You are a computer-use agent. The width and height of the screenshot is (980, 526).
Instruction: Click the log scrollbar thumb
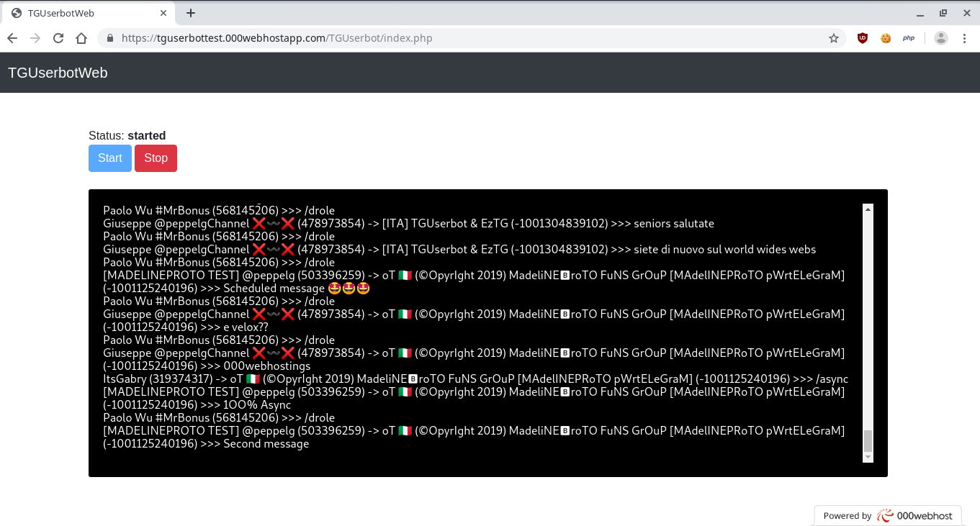pyautogui.click(x=868, y=440)
